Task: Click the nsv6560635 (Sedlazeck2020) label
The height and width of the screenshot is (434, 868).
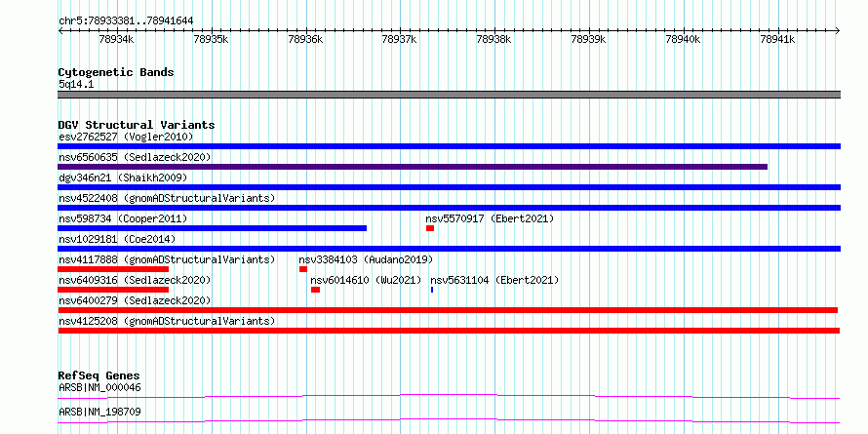Action: 135,157
